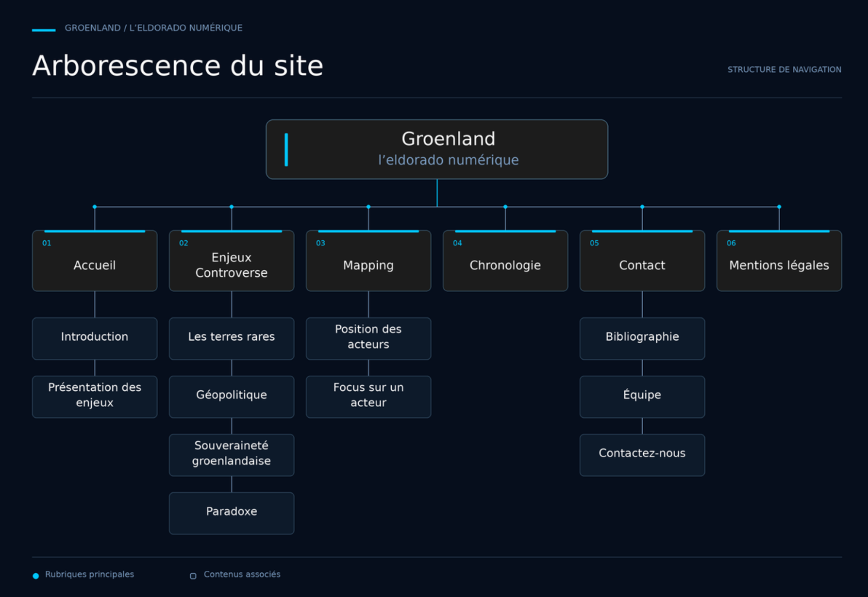Click the GROENLAND / L'ELDORADO NUMÉRIQUE breadcrumb
Screen dimensions: 868x597
153,28
